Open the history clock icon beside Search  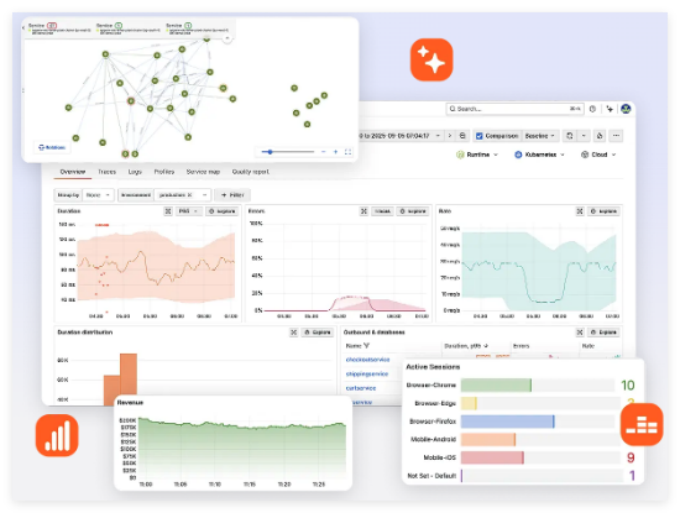(x=592, y=109)
